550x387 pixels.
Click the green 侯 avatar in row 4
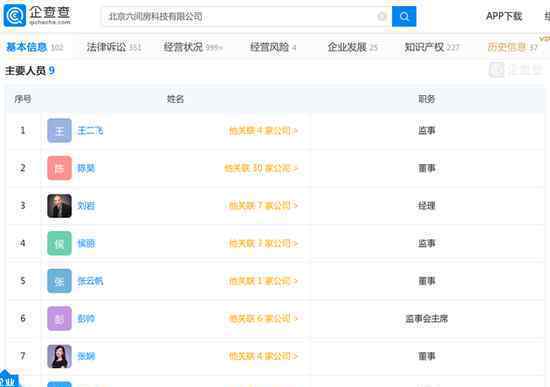pyautogui.click(x=59, y=243)
